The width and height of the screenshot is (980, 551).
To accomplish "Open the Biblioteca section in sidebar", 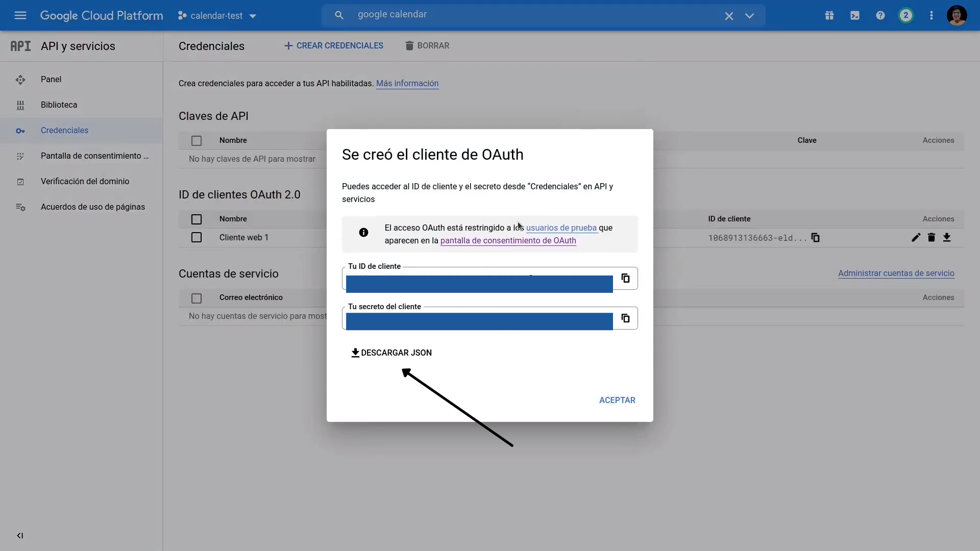I will click(x=59, y=104).
